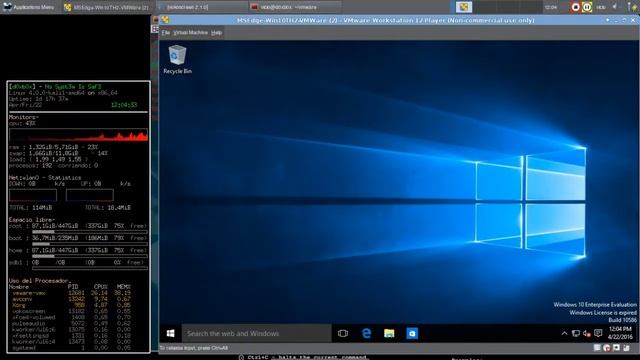The image size is (640, 360).
Task: Click the user label on top panel
Action: pos(601,7)
